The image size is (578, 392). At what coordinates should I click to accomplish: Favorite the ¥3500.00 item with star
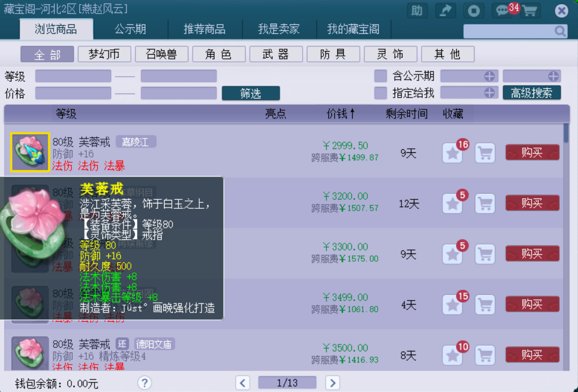click(x=453, y=355)
